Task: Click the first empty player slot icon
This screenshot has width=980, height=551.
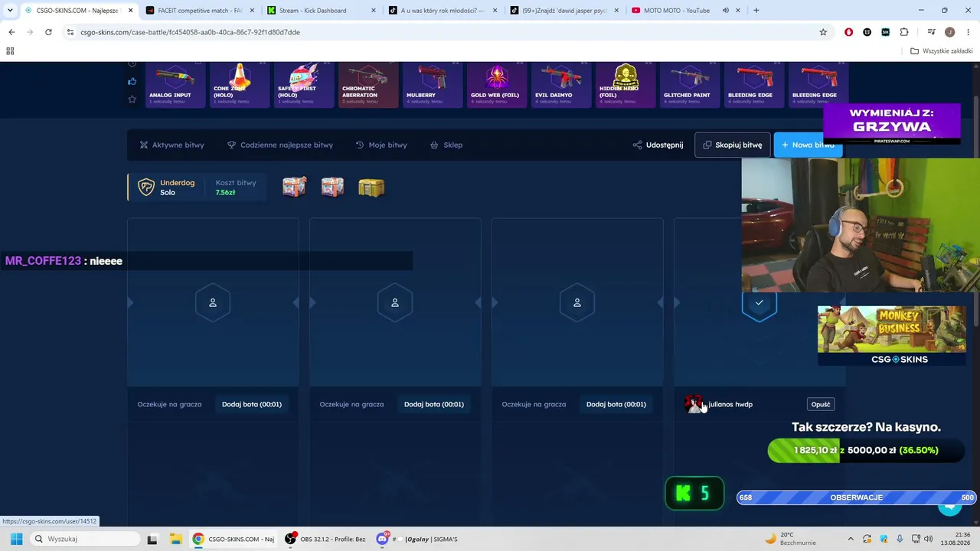Action: click(213, 303)
